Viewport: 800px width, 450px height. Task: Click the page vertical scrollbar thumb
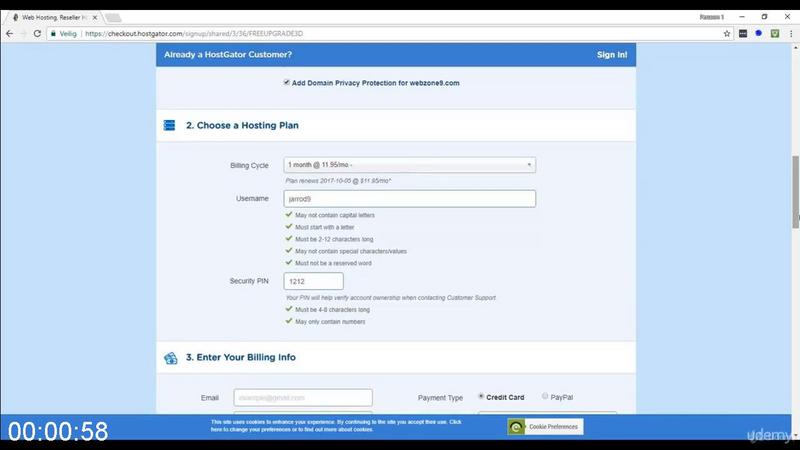(x=795, y=192)
